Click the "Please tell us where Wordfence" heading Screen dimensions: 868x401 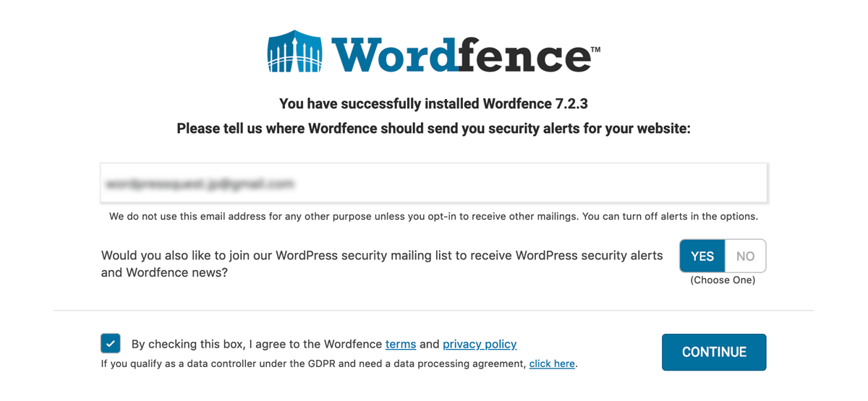[434, 129]
